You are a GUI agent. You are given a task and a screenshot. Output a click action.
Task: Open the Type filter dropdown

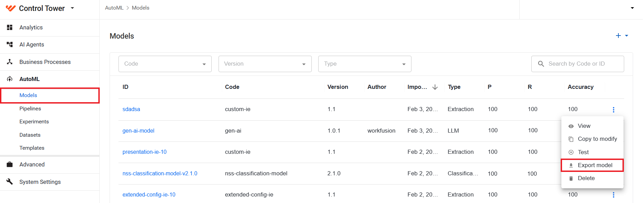tap(365, 64)
